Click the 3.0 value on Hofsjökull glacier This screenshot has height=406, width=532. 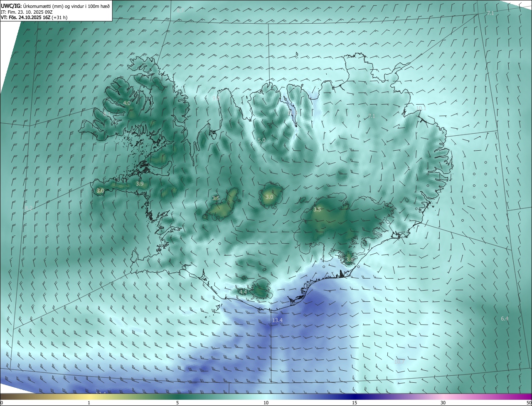click(x=269, y=197)
